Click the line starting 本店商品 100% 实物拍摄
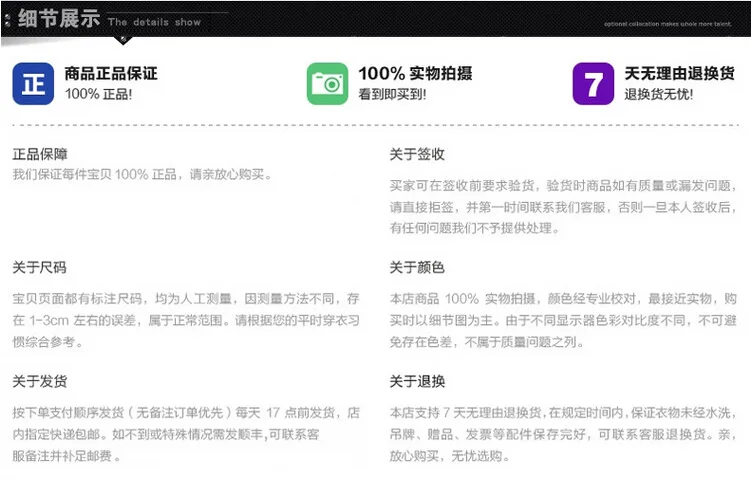This screenshot has width=752, height=481. (x=563, y=299)
